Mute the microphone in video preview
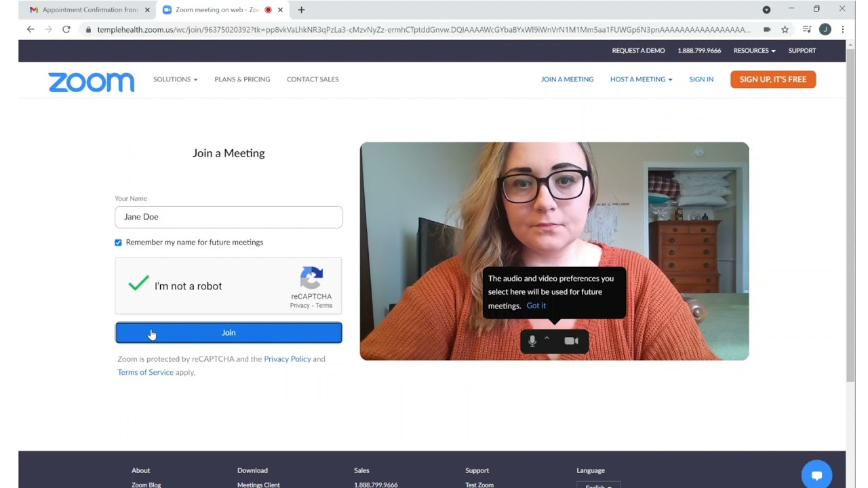868x488 pixels. 532,341
